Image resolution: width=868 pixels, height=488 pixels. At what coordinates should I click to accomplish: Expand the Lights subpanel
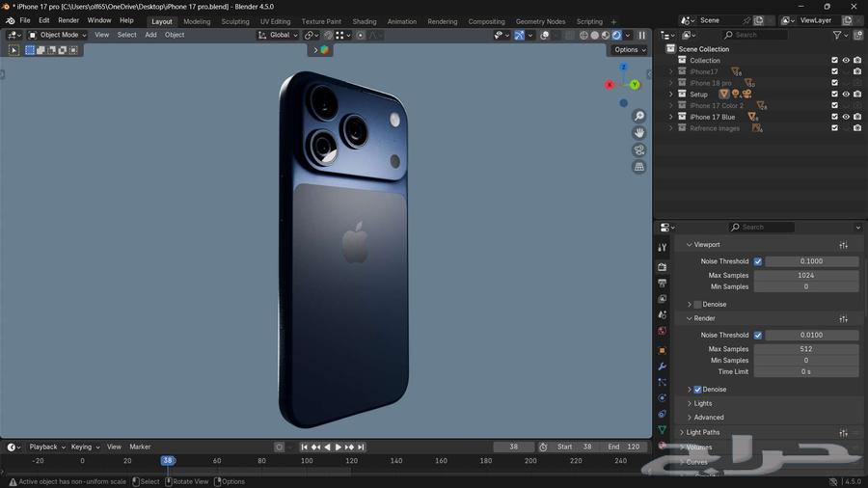click(690, 404)
